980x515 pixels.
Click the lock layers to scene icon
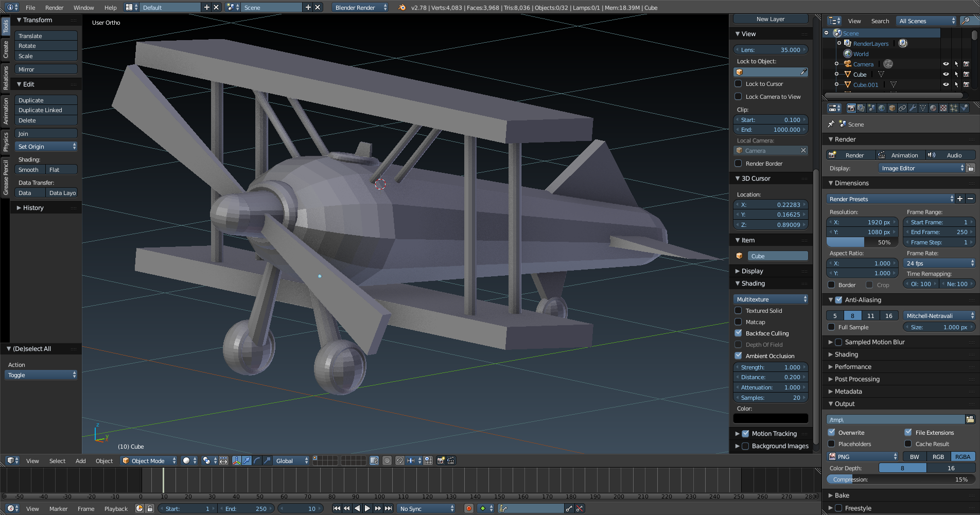click(x=375, y=460)
